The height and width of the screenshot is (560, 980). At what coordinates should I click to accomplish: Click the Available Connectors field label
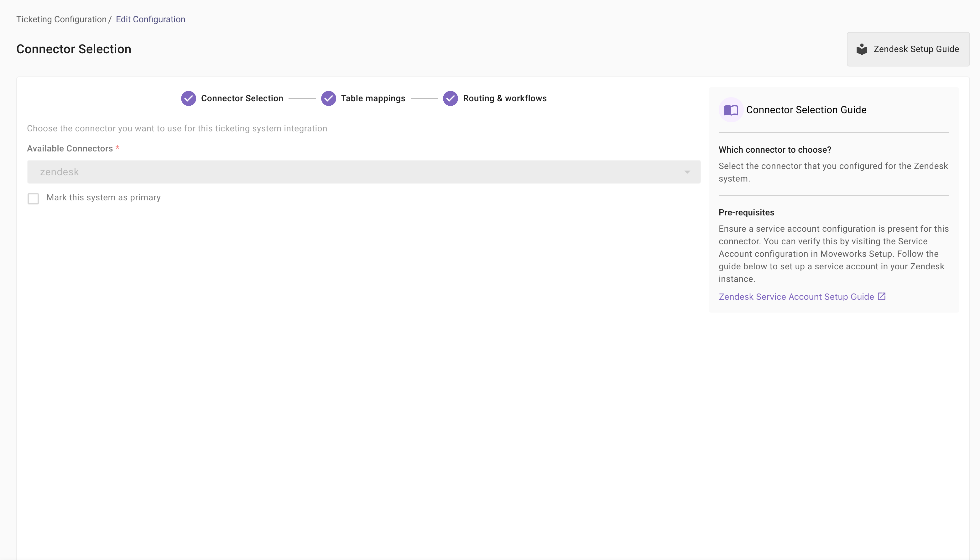point(70,148)
